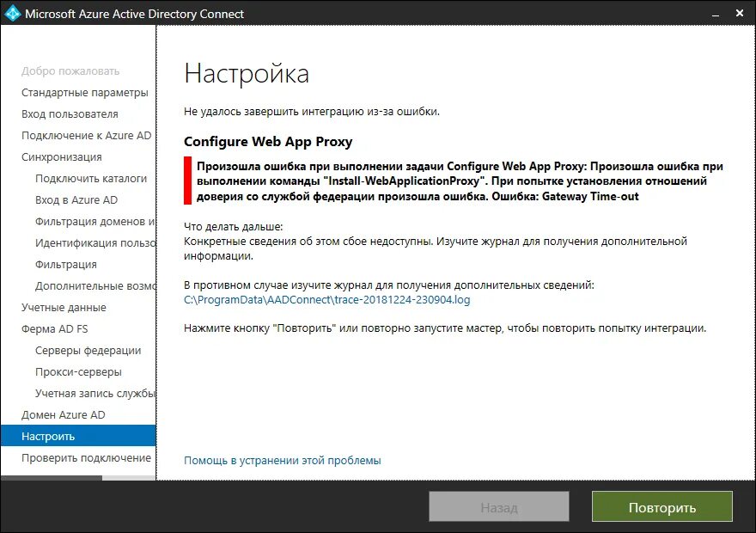Image resolution: width=756 pixels, height=533 pixels.
Task: Select the highlighted Настроить step
Action: pos(78,436)
